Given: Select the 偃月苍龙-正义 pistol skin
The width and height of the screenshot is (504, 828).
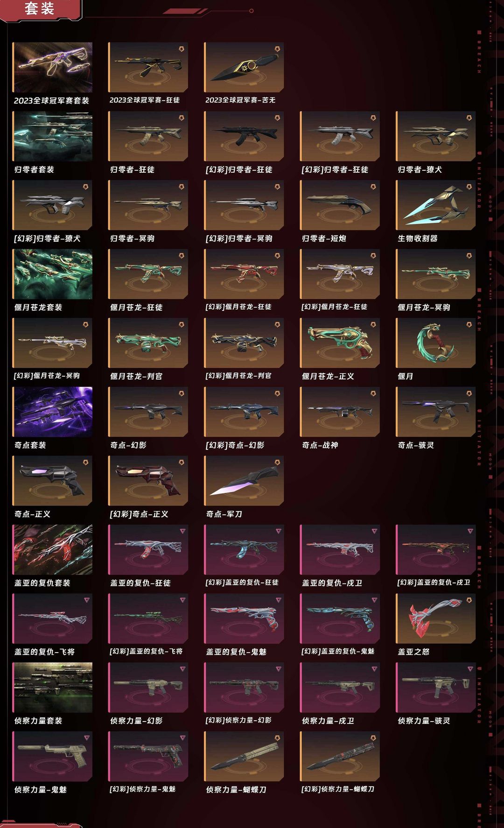Looking at the screenshot, I should tap(340, 343).
